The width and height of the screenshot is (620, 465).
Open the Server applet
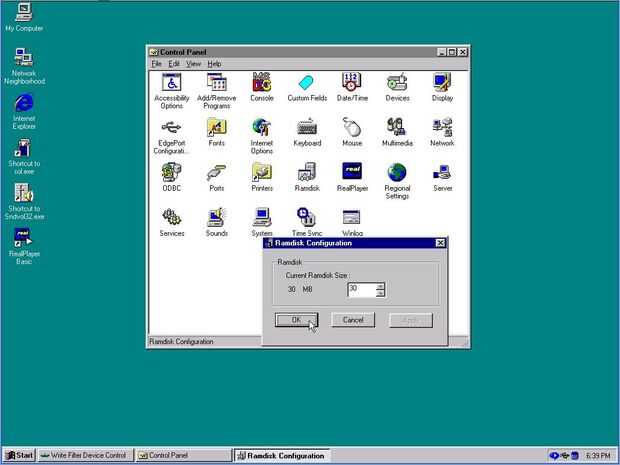[442, 177]
